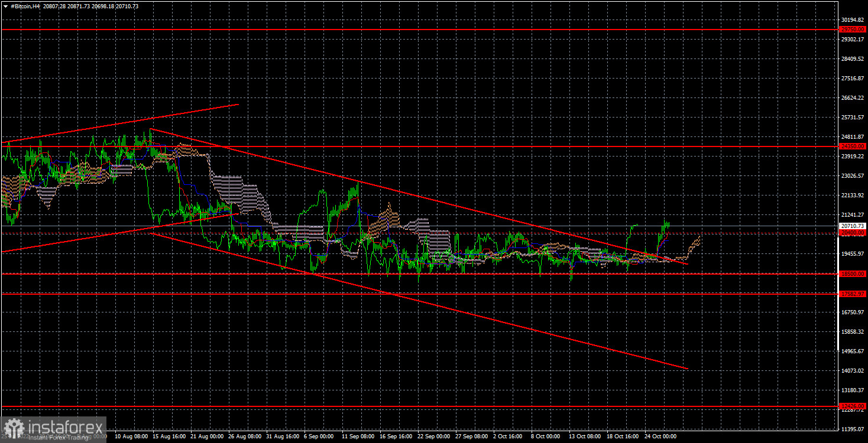Click the 25731.57 price axis value

pyautogui.click(x=853, y=117)
